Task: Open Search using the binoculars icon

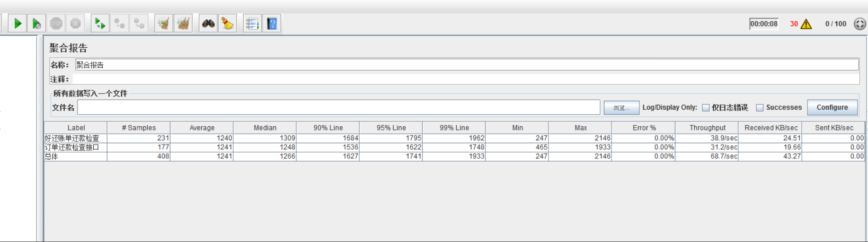Action: click(x=208, y=23)
